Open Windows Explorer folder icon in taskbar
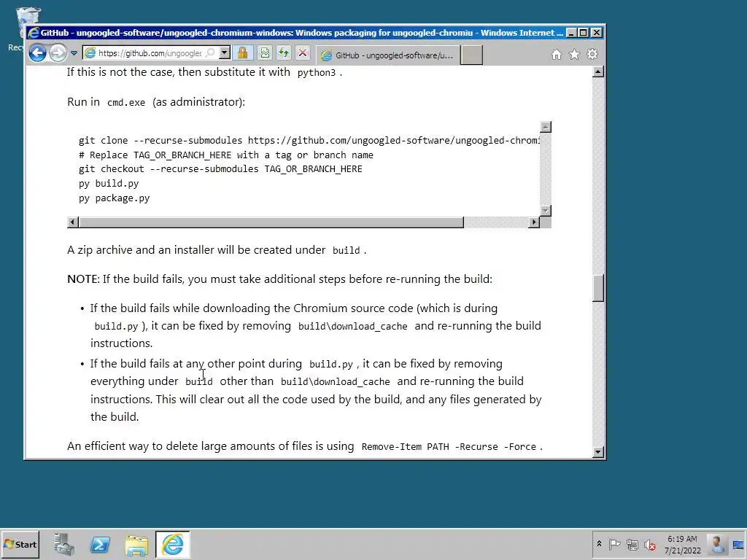Viewport: 747px width, 560px height. 136,544
